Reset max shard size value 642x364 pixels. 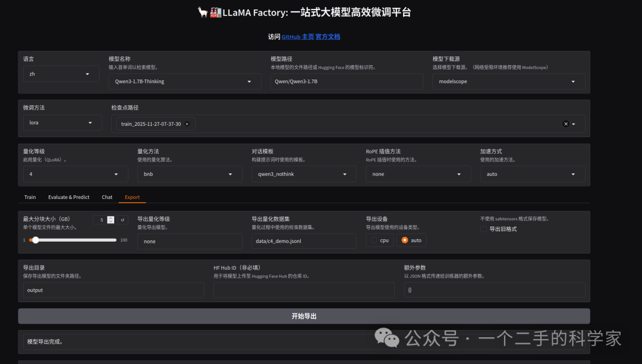click(x=122, y=220)
